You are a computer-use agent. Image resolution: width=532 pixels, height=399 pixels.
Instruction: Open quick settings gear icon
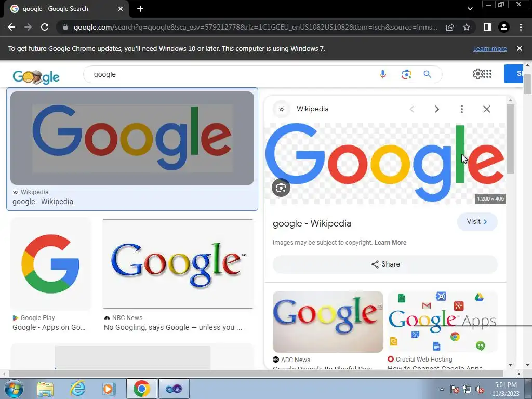(477, 74)
